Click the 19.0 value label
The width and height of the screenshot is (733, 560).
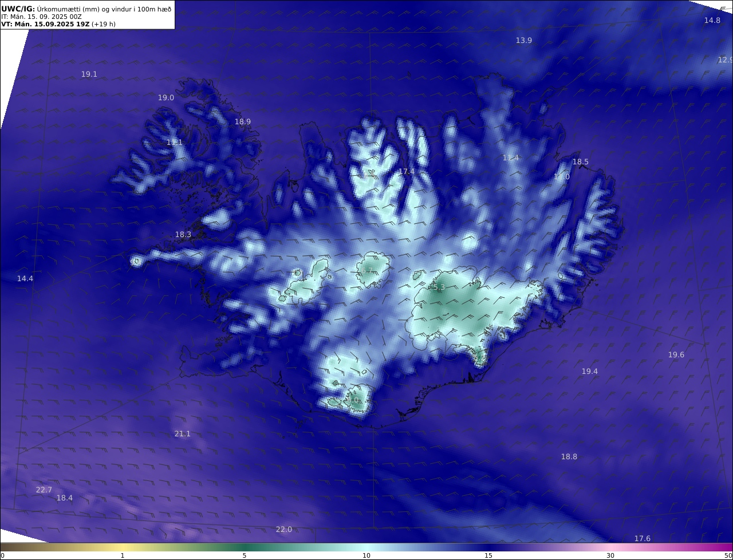165,98
